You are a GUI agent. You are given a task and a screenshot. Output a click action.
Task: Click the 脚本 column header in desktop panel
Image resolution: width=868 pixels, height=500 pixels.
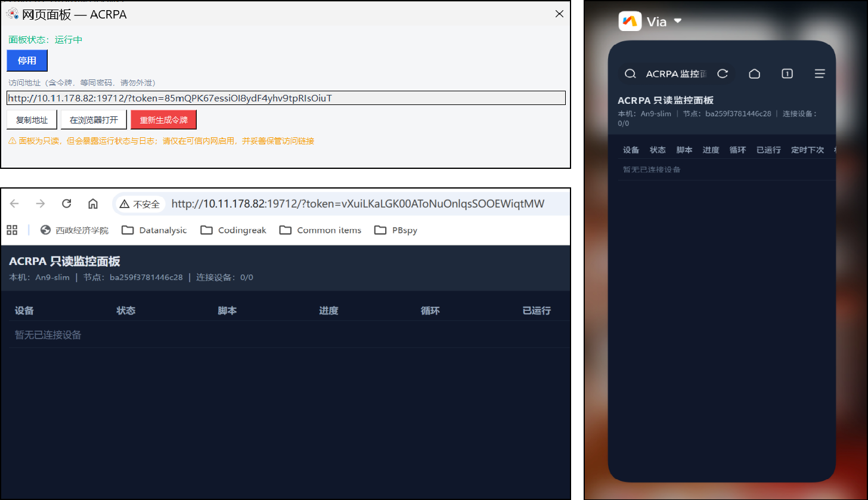pos(227,311)
